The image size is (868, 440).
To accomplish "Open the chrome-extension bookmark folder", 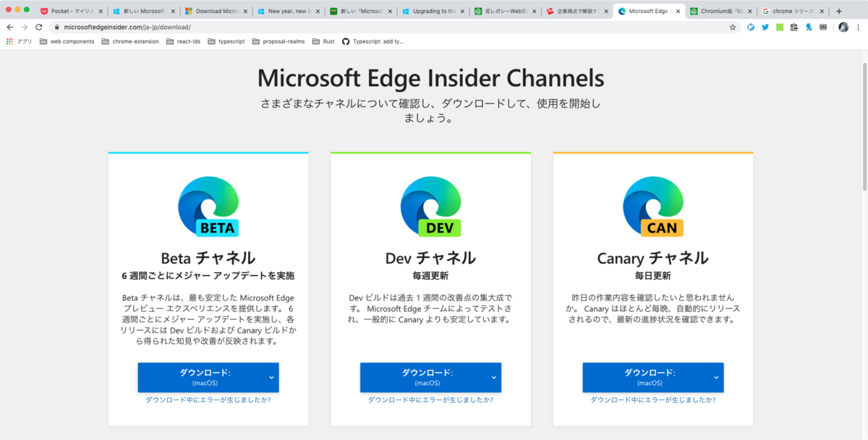I will (130, 41).
